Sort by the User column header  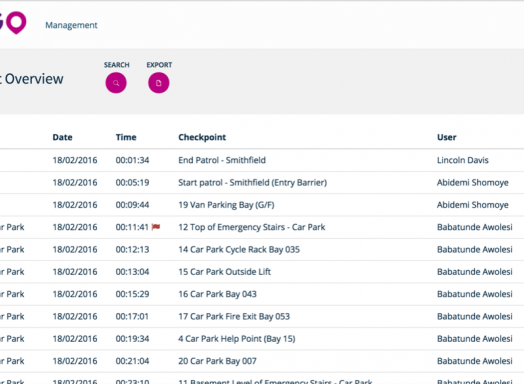pos(447,137)
